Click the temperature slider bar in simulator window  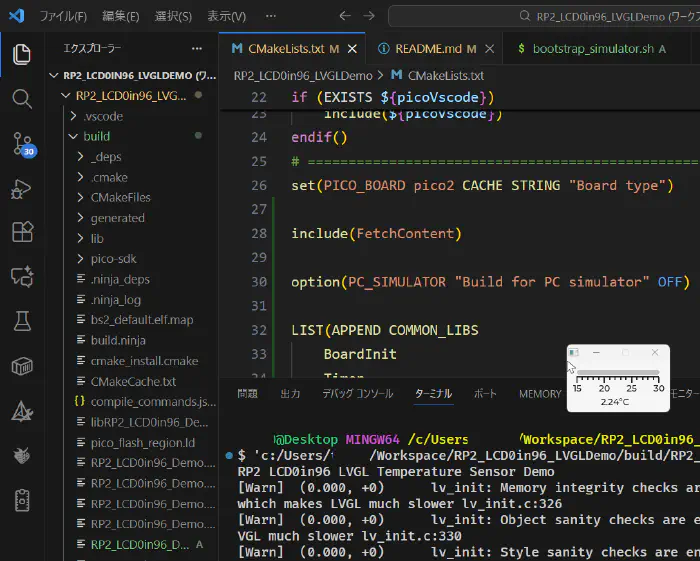pyautogui.click(x=617, y=373)
